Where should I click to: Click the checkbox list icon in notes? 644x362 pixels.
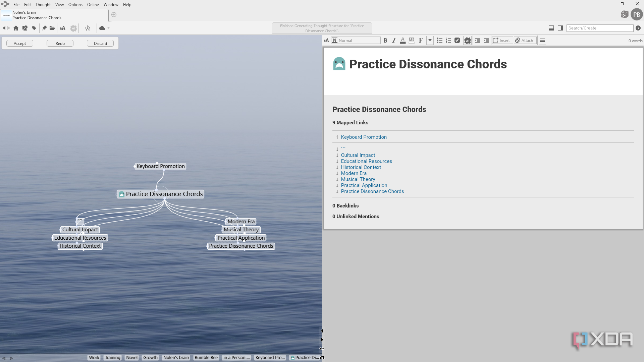click(x=457, y=41)
